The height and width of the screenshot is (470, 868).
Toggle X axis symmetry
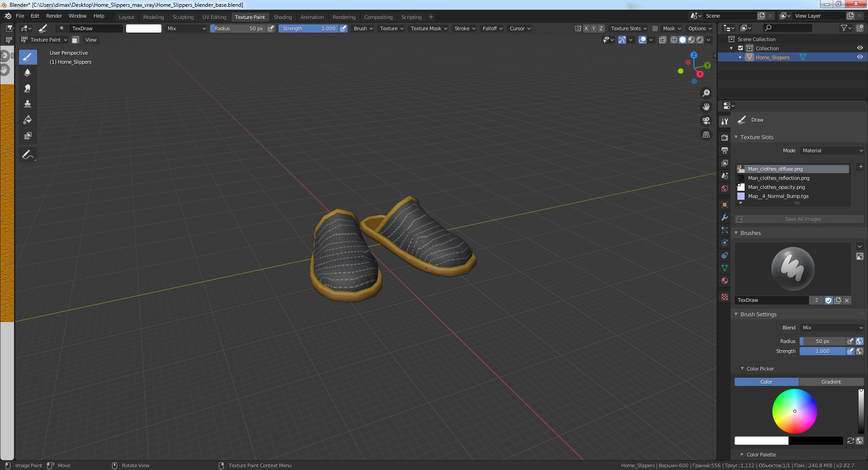click(x=586, y=28)
